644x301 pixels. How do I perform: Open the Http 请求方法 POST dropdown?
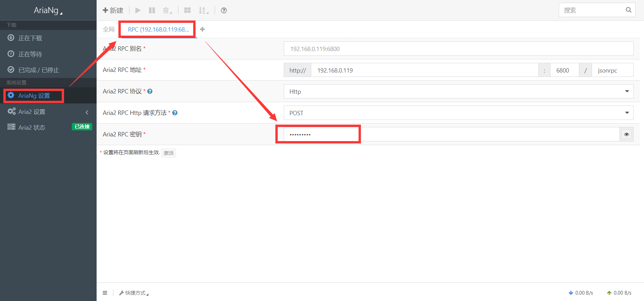pyautogui.click(x=459, y=113)
